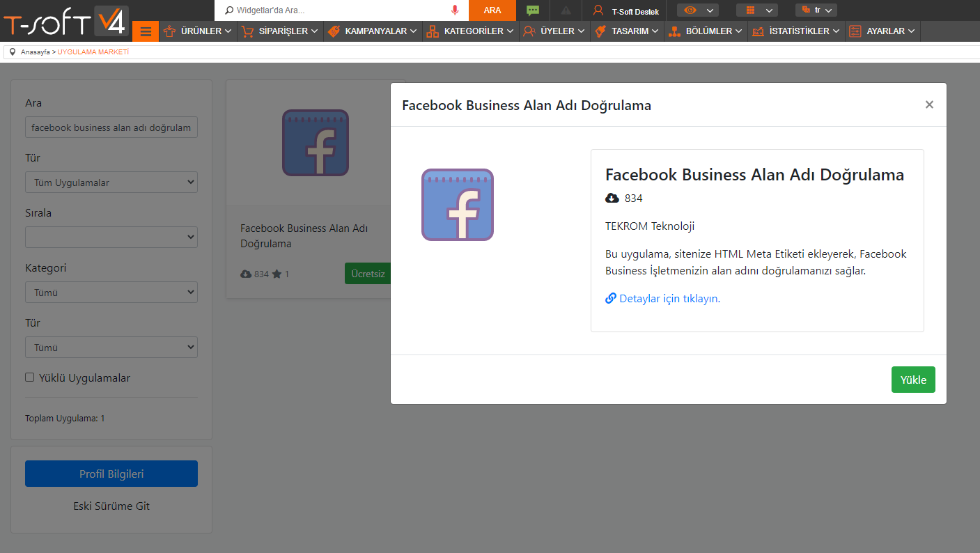Open the KAMPANYALAR menu
This screenshot has width=980, height=553.
point(373,31)
